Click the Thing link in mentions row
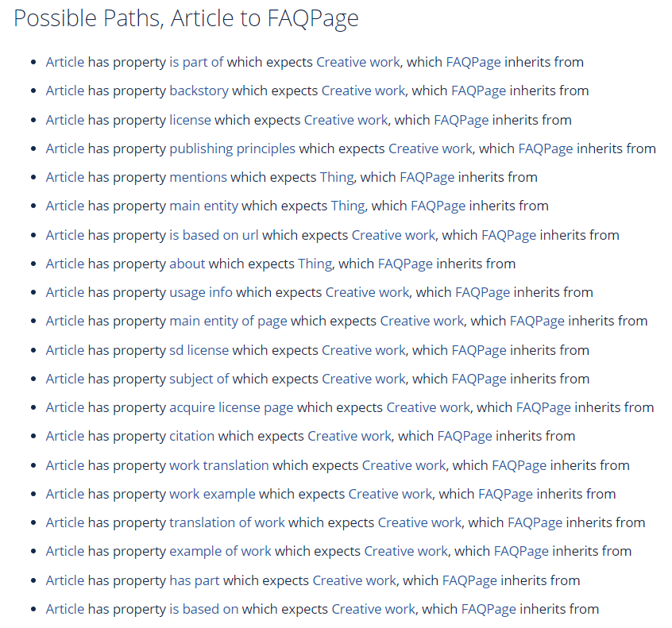Viewport: 672px width, 628px height. point(337,177)
